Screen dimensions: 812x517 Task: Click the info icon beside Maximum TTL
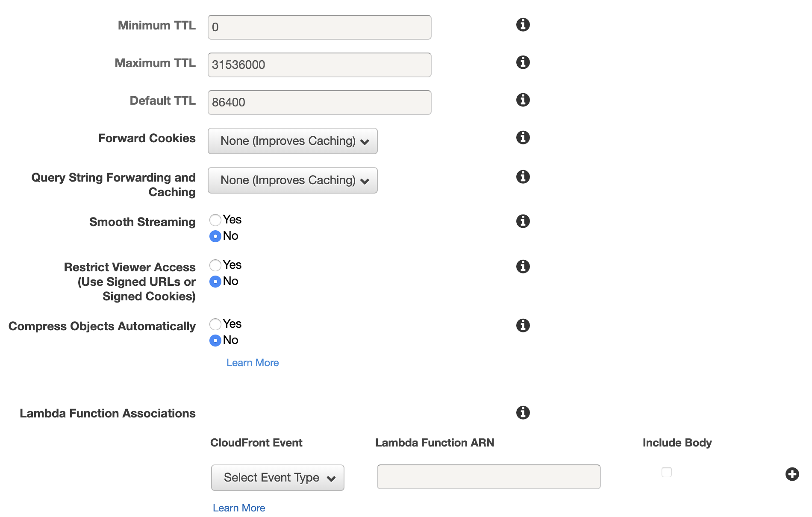pos(523,62)
